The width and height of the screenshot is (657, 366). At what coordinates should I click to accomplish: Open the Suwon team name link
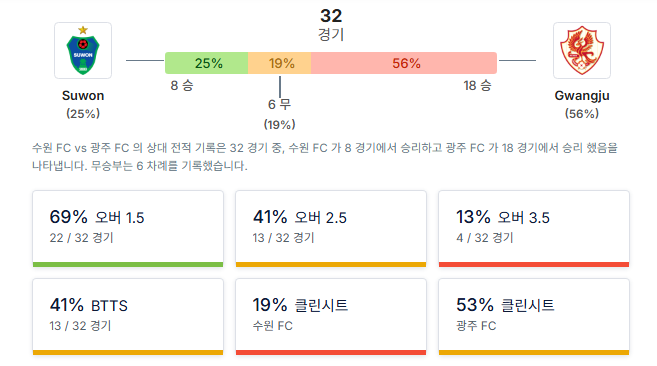click(x=83, y=96)
